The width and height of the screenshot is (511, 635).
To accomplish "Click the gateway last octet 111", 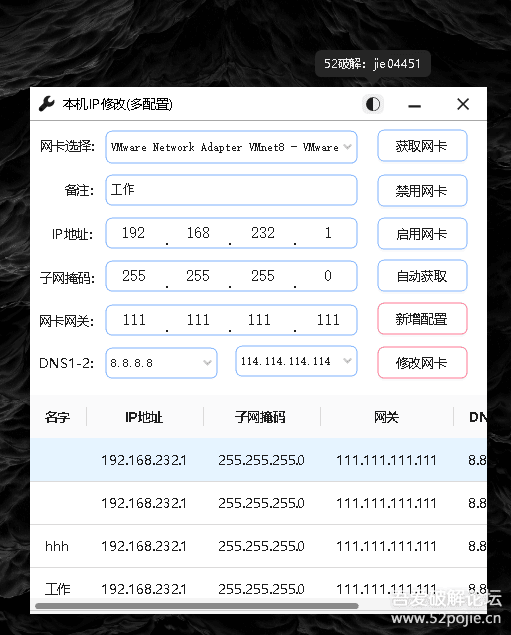I will click(328, 320).
